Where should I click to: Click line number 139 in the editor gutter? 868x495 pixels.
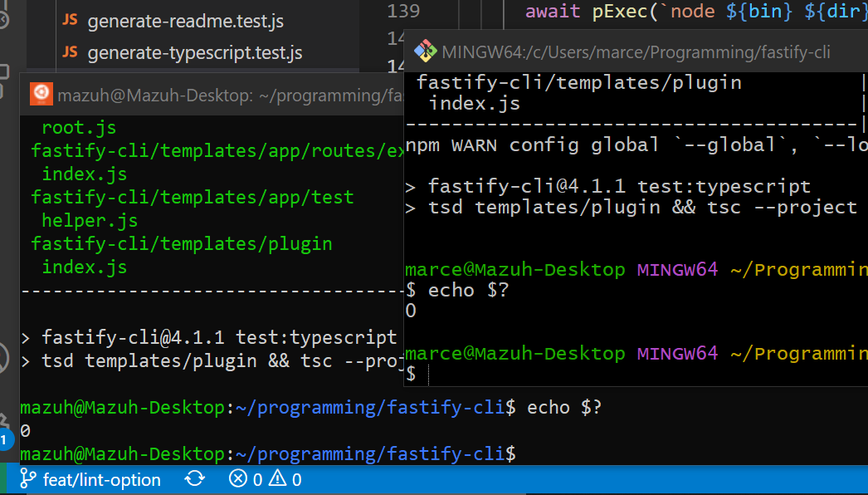pyautogui.click(x=403, y=11)
